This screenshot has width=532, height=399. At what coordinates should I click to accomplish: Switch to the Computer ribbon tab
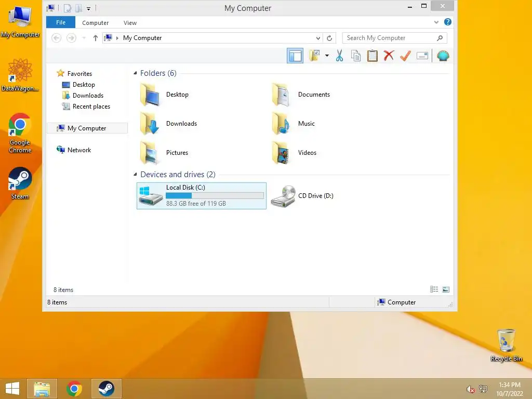96,23
